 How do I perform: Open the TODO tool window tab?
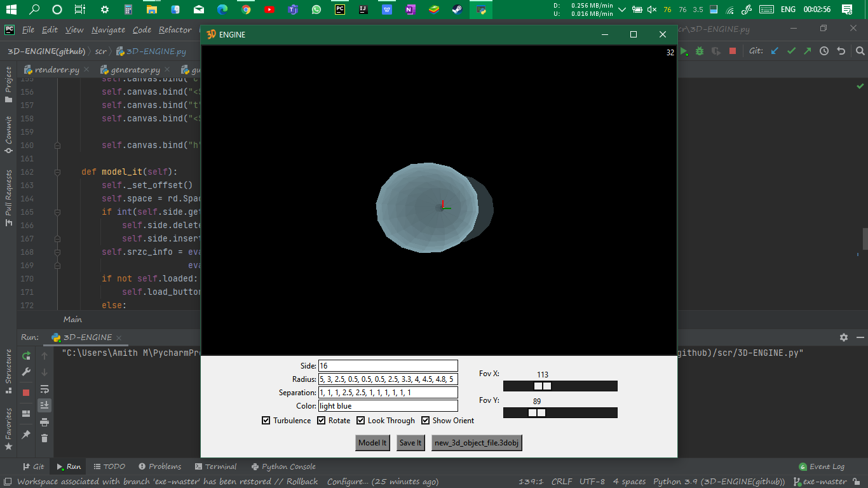click(109, 466)
